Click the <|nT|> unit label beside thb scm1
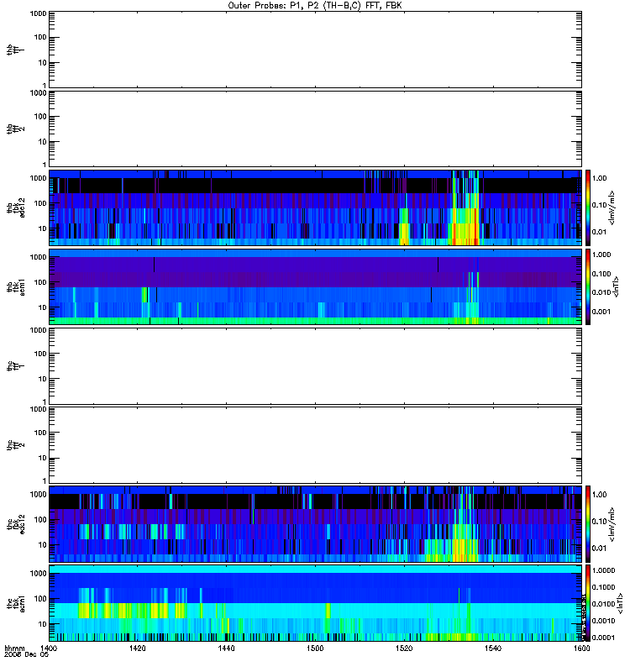630x672 pixels. coord(617,286)
